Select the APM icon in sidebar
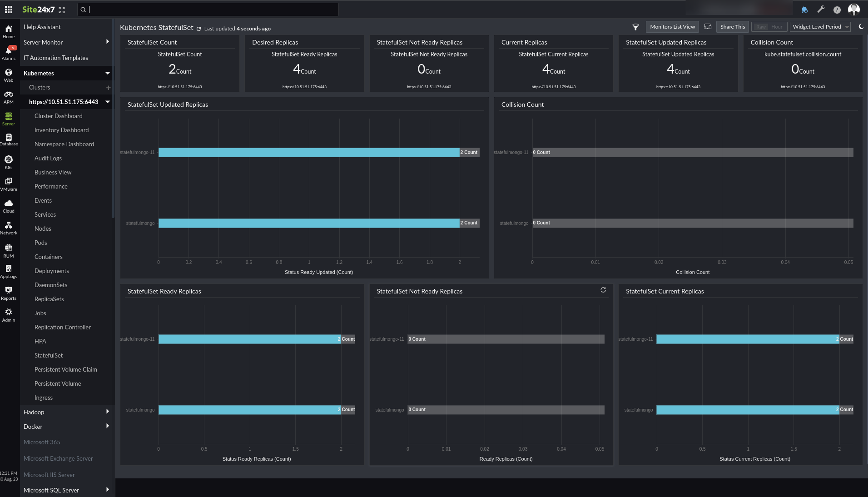Screen dimensions: 868x497 [x=9, y=96]
